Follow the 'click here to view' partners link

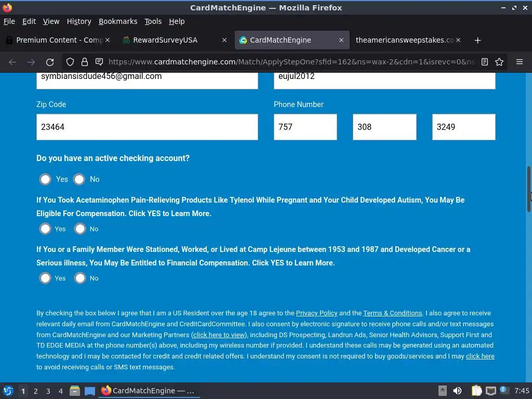point(219,335)
